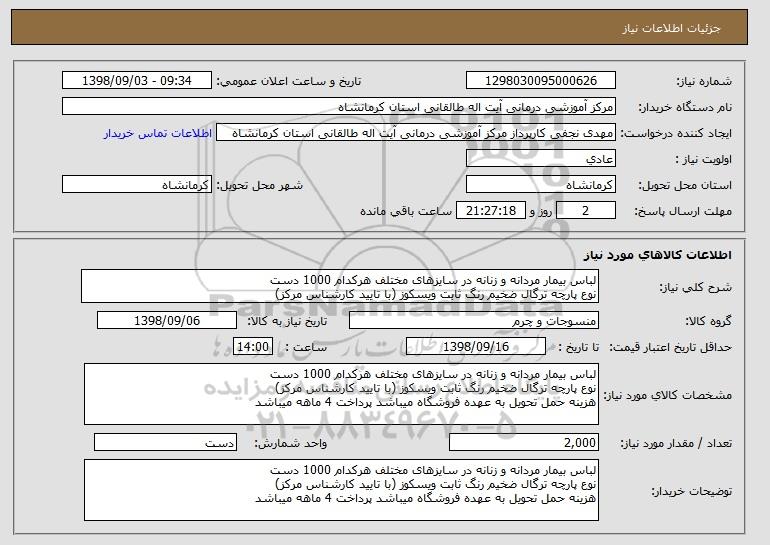The width and height of the screenshot is (770, 545).
Task: Click the حداقل تاریخ اعتبار قیمت label
Action: (x=670, y=348)
